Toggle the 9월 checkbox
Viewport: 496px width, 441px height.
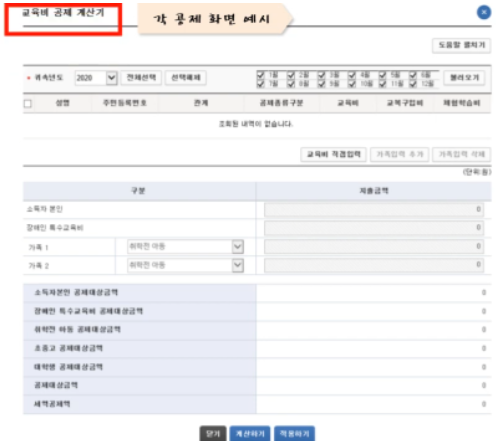click(321, 84)
